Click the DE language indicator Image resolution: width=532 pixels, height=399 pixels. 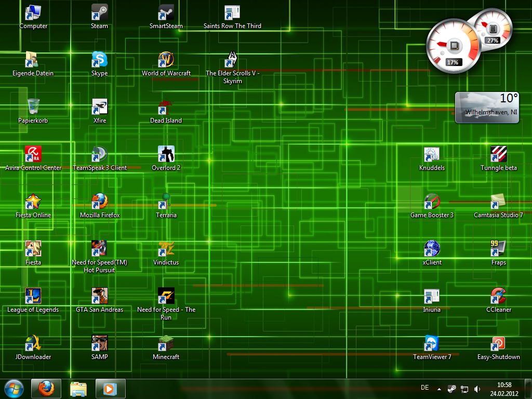[424, 388]
